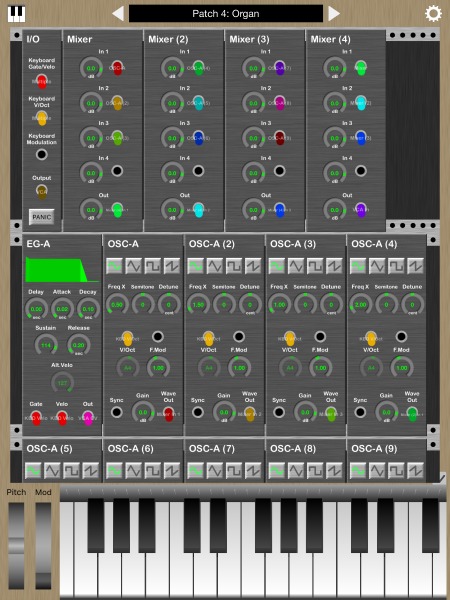Adjust EG-A Alt.Velo knob
The image size is (450, 600).
pos(62,382)
